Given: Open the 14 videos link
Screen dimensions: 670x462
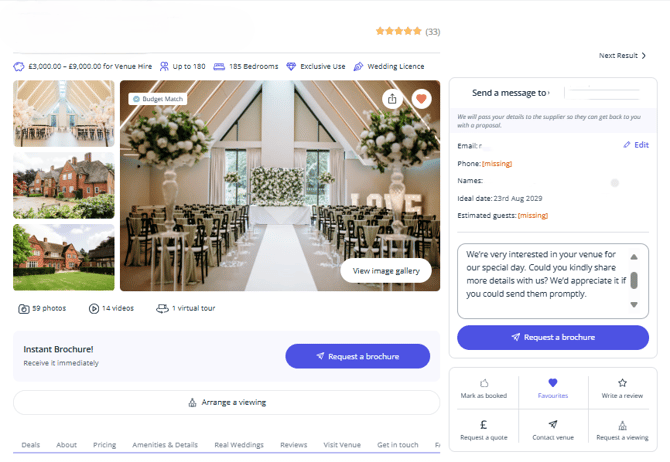Looking at the screenshot, I should coord(111,309).
